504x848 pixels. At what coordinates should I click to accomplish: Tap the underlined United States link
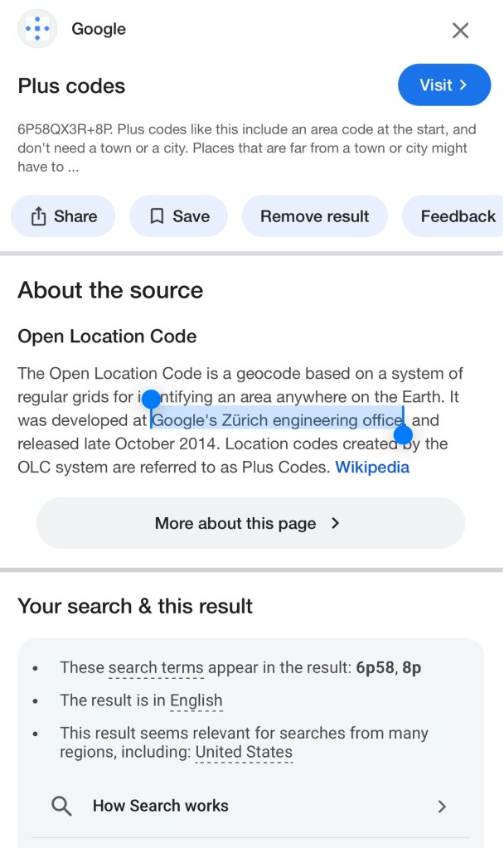[244, 753]
